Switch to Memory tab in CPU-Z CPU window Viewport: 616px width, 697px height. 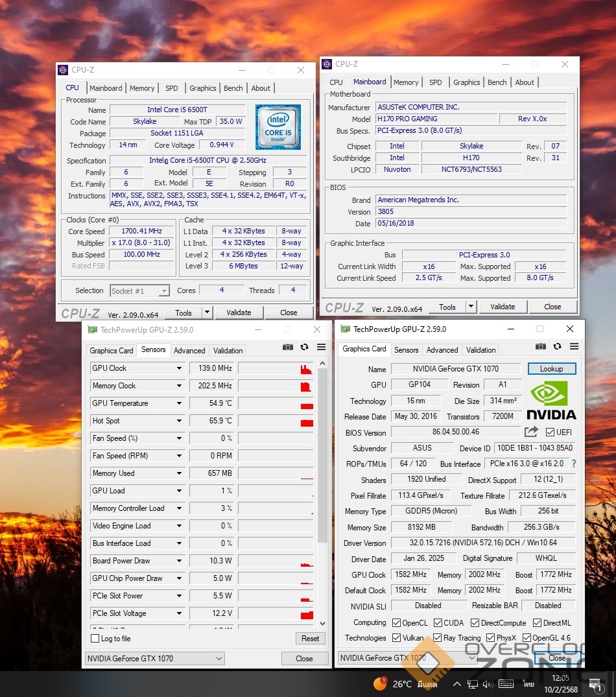142,88
